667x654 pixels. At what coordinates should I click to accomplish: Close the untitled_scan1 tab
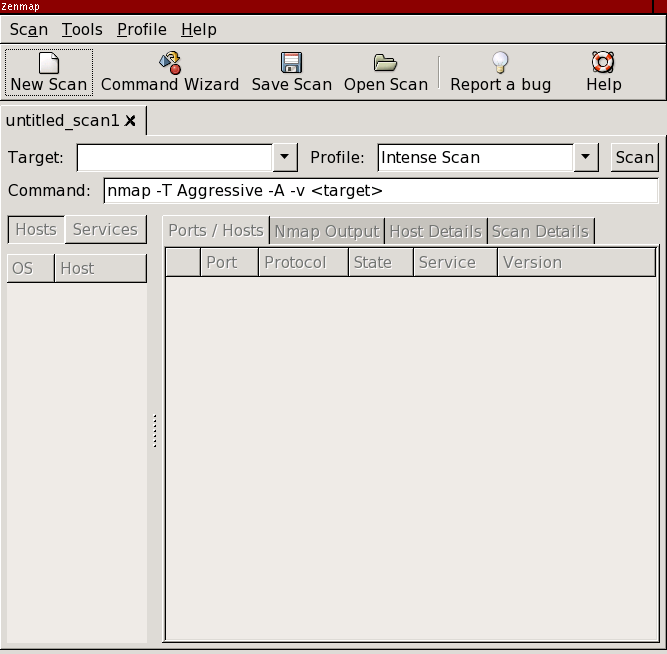130,121
